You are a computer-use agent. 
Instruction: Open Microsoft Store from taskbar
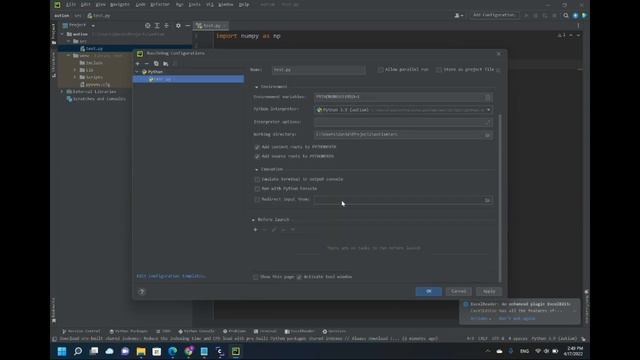click(x=157, y=351)
